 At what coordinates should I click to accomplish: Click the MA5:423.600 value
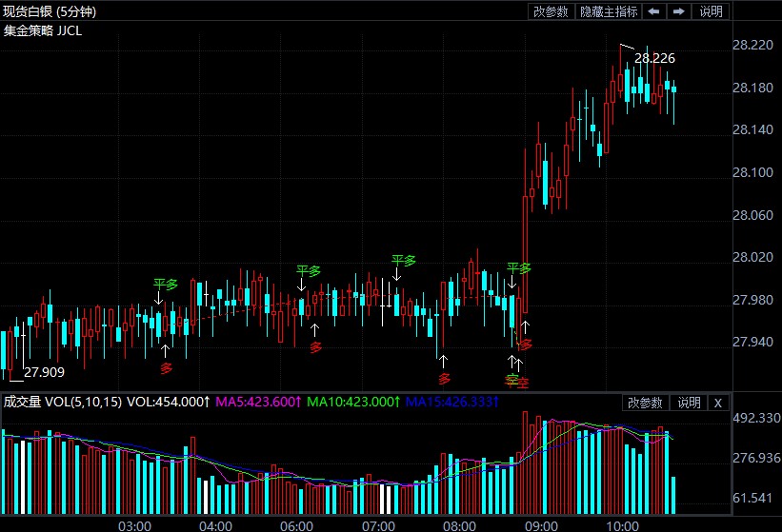tap(258, 402)
